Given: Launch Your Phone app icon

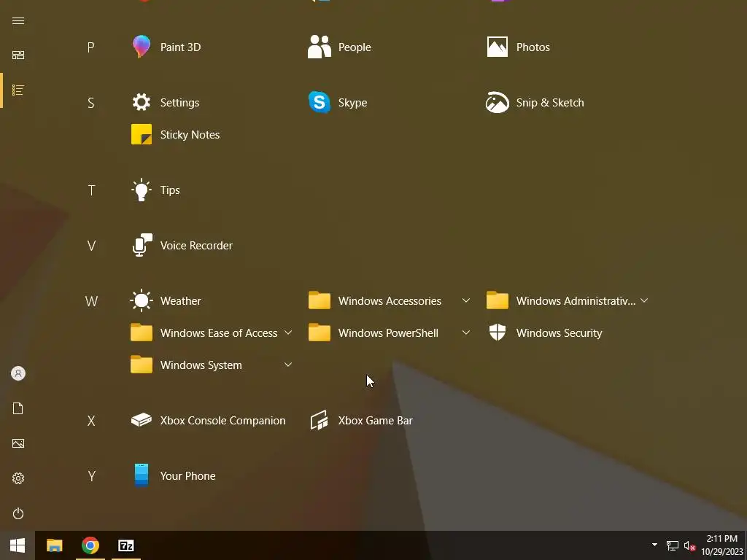Looking at the screenshot, I should point(142,475).
